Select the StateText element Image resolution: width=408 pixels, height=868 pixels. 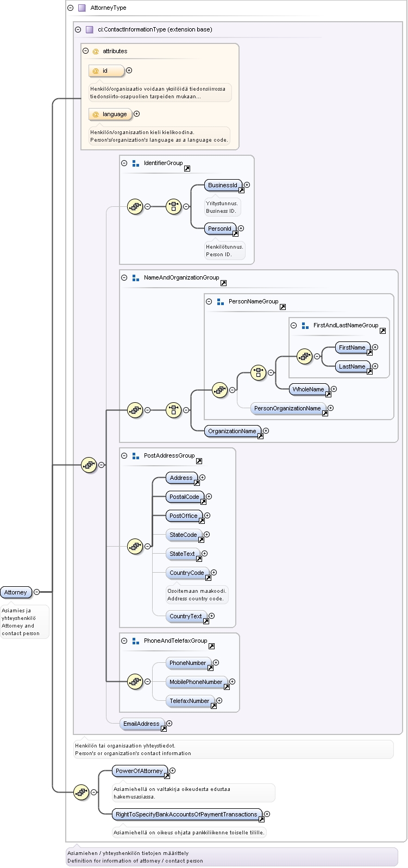coord(183,554)
